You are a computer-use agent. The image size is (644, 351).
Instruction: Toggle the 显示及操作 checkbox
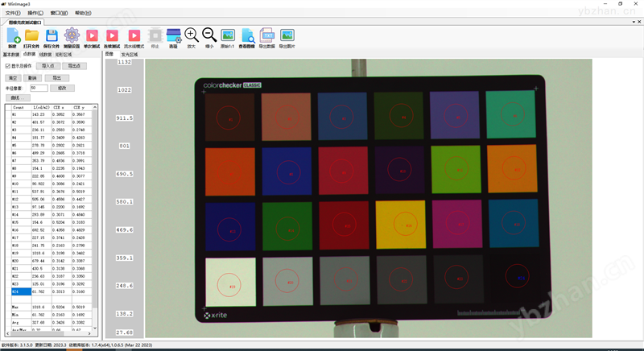pyautogui.click(x=8, y=66)
